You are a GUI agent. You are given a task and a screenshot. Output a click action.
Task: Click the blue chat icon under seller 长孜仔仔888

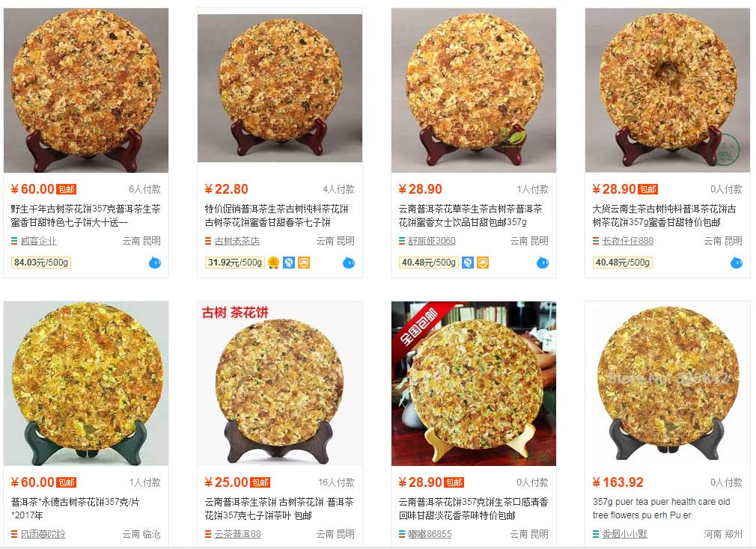(737, 263)
